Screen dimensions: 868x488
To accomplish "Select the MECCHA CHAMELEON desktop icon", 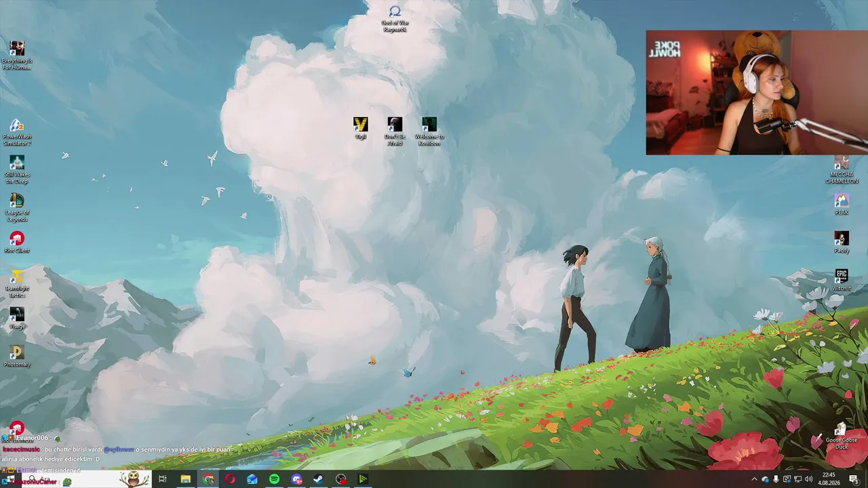I will coord(842,170).
